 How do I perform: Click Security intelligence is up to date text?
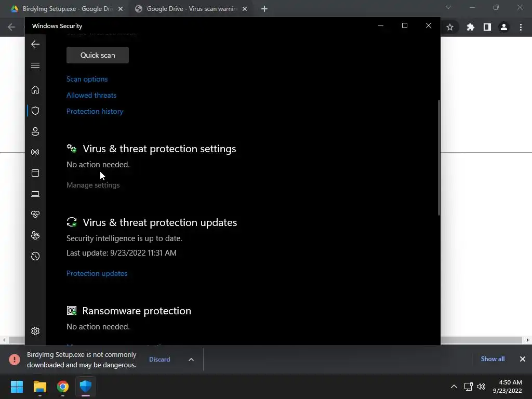[124, 238]
